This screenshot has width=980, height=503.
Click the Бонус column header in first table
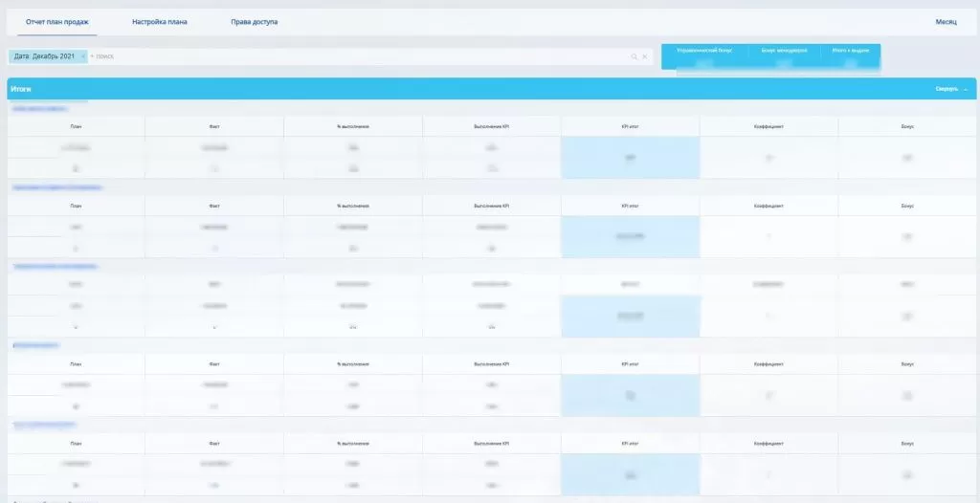[906, 126]
